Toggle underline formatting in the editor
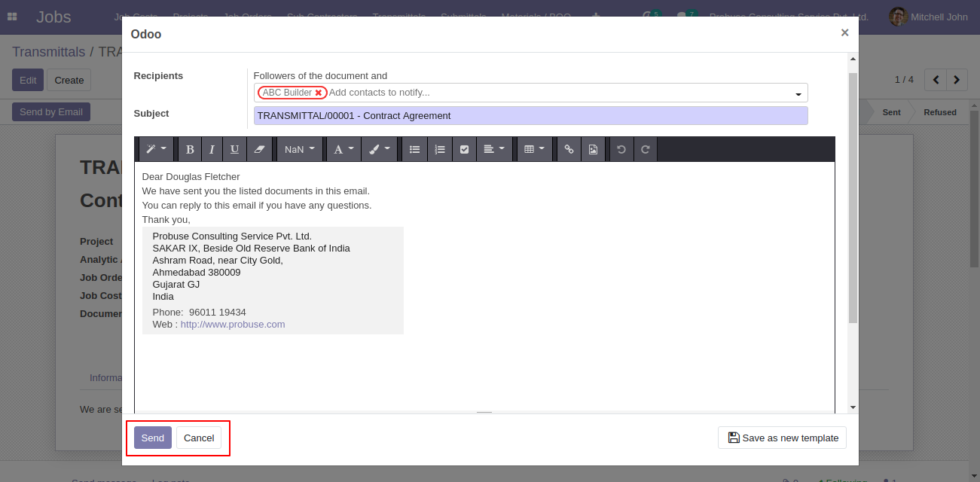Image resolution: width=980 pixels, height=482 pixels. coord(234,149)
